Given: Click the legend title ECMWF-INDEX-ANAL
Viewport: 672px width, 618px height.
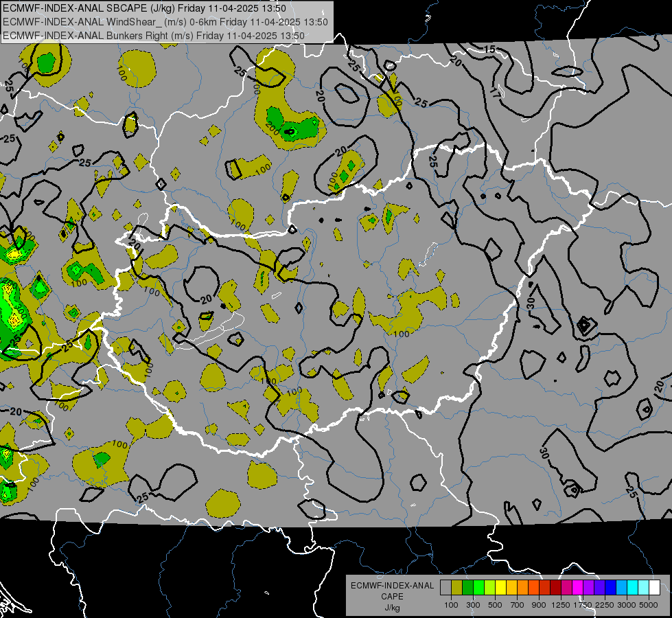Looking at the screenshot, I should point(392,586).
